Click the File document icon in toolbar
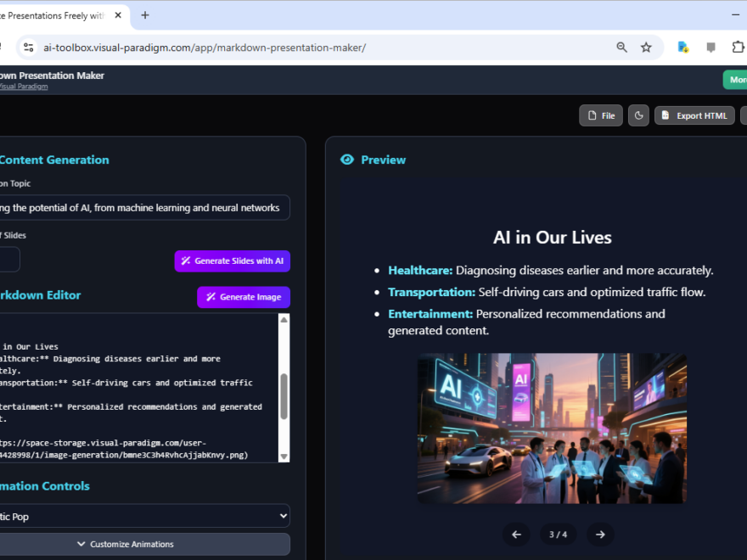Viewport: 747px width, 560px height. pos(590,115)
